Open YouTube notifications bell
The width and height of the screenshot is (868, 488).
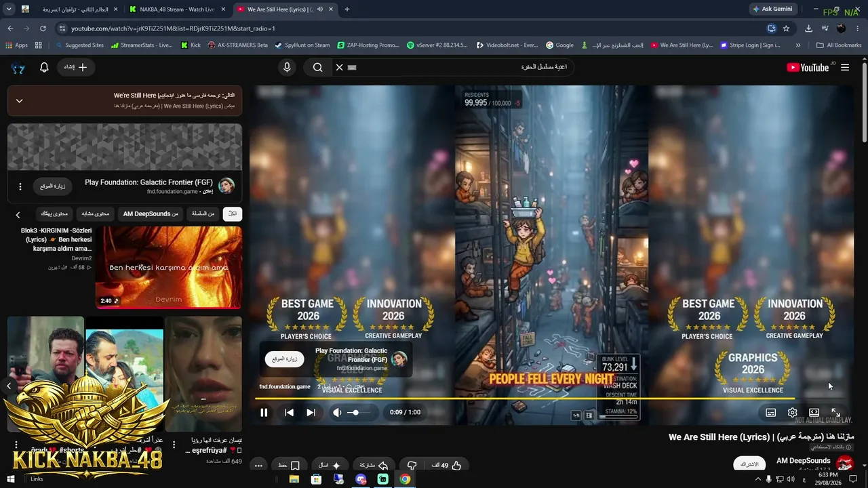[44, 67]
